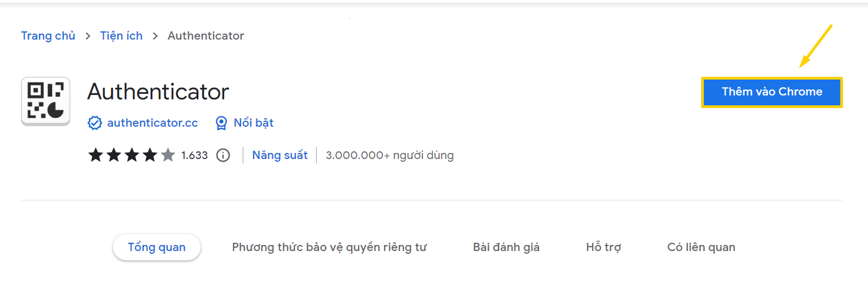Screen dimensions: 868x294
Task: Click the Authenticator breadcrumb text
Action: (x=206, y=36)
